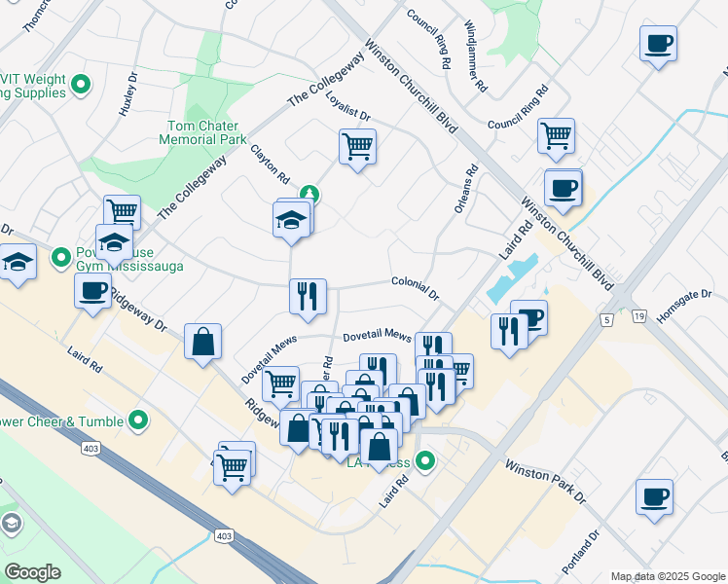Click the Tom Chater Memorial Park label
The height and width of the screenshot is (584, 728).
point(205,132)
